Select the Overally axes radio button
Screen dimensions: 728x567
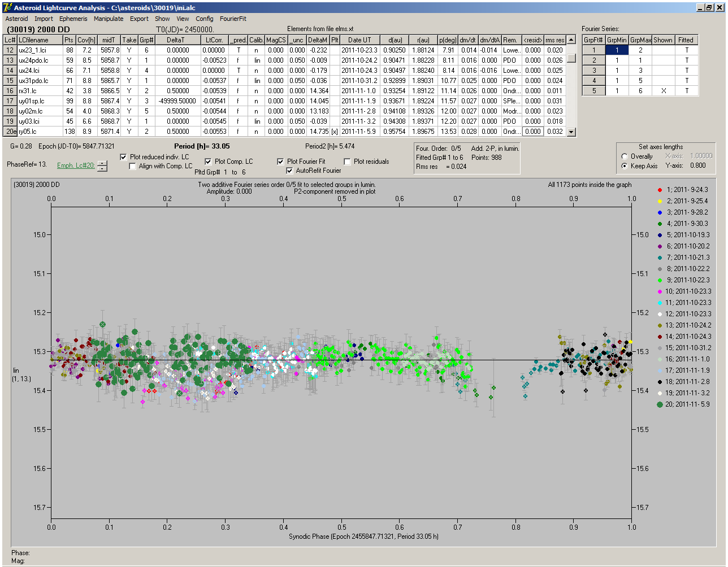(625, 156)
